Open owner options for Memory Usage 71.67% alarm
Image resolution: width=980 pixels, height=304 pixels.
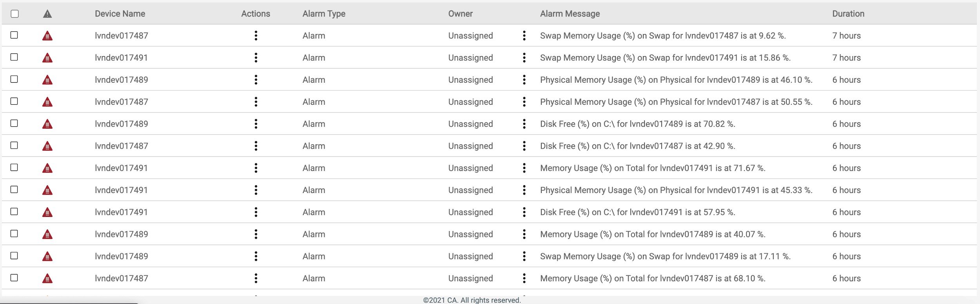[524, 168]
